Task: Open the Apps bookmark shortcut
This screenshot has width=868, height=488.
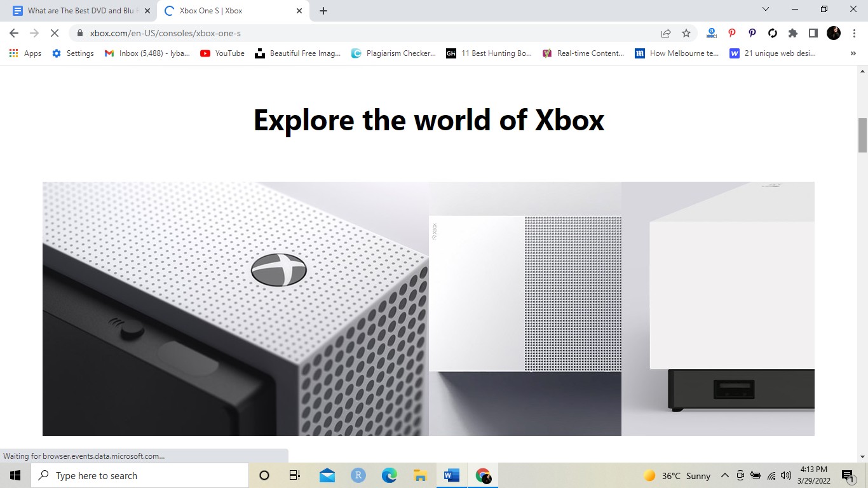Action: pos(25,53)
